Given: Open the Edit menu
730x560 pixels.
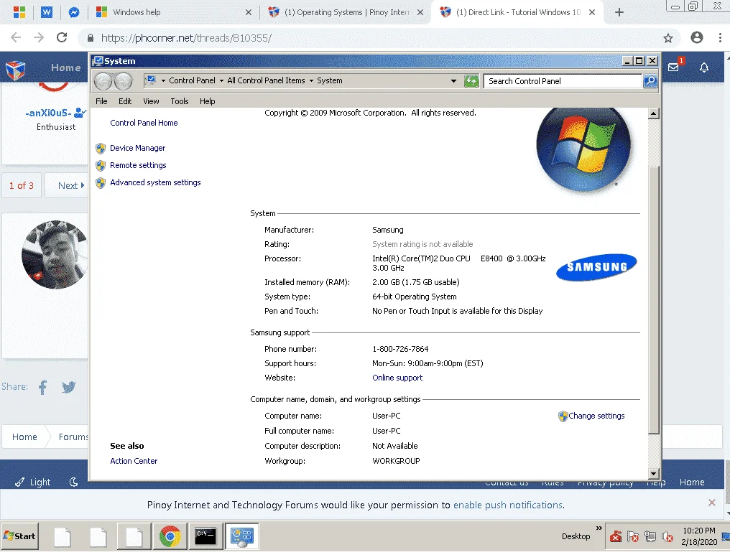Looking at the screenshot, I should pos(125,101).
